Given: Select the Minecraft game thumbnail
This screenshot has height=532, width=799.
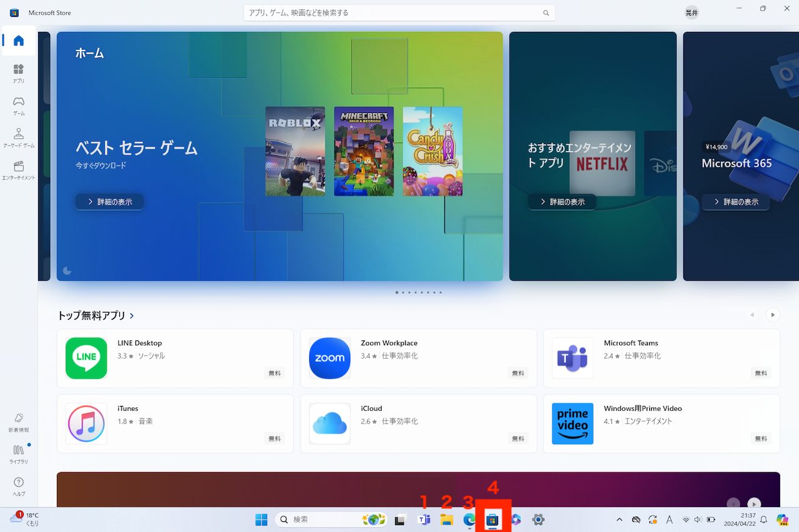Looking at the screenshot, I should point(364,152).
